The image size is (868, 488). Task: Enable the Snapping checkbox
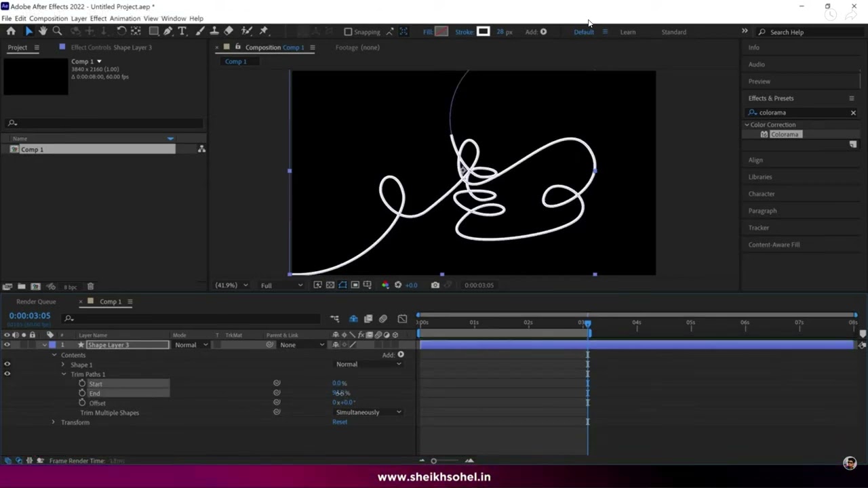coord(348,32)
